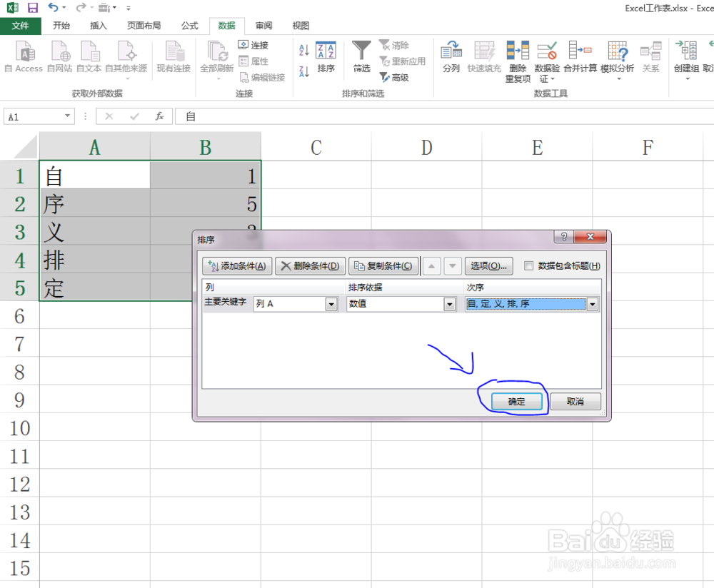Move sort level up arrow
714x588 pixels.
431,265
